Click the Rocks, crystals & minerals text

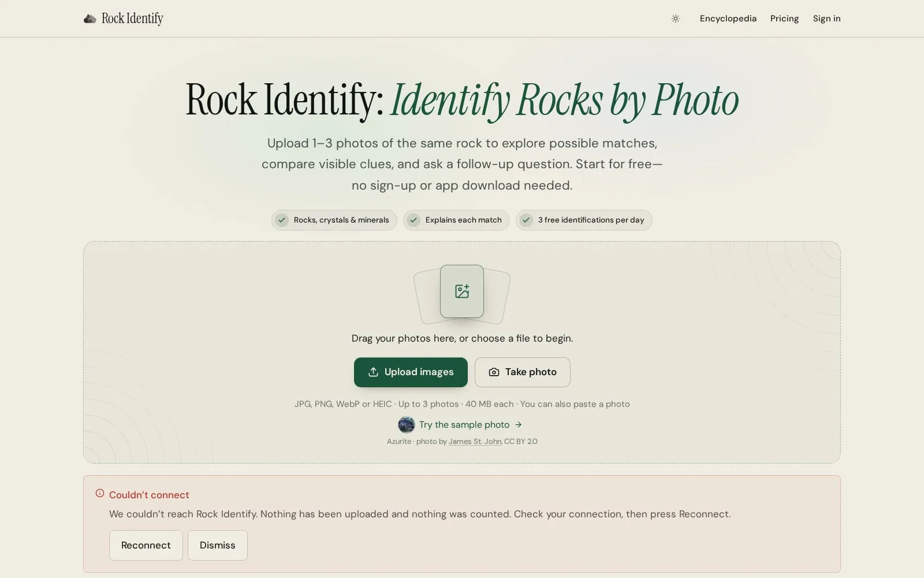(341, 220)
